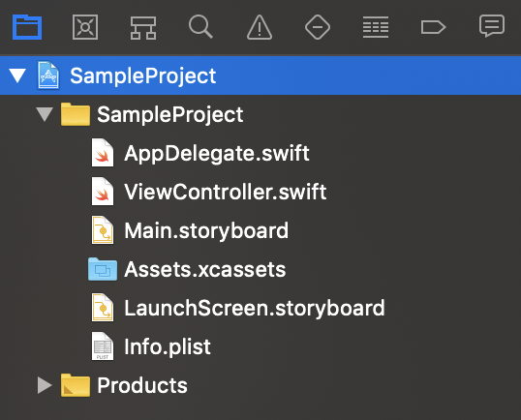Open the Symbol navigator hierarchy icon
521x420 pixels.
pos(143,28)
